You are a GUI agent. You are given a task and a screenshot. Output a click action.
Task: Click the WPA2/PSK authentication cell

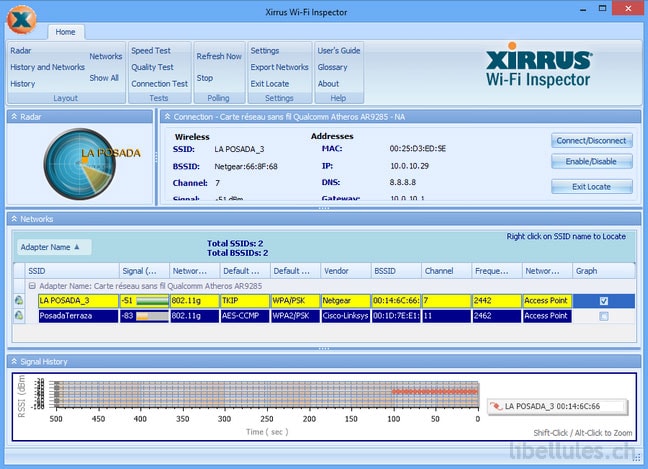(x=295, y=316)
